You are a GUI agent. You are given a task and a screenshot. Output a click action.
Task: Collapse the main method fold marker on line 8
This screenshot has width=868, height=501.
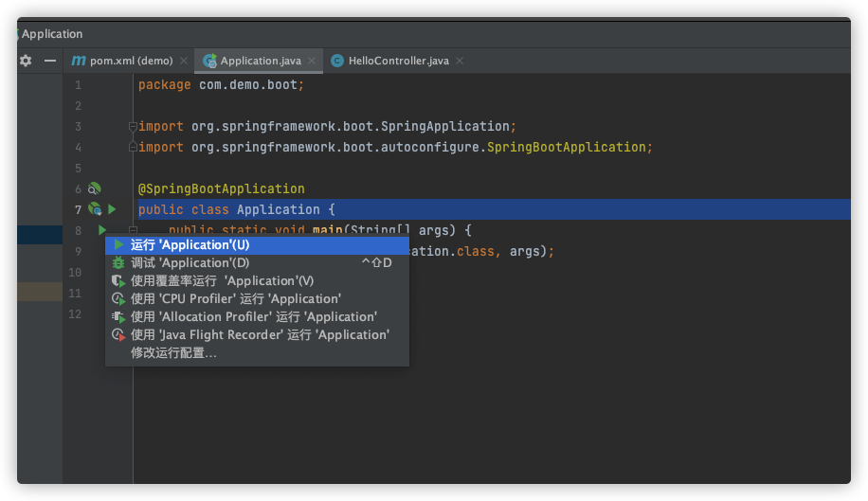[x=134, y=230]
